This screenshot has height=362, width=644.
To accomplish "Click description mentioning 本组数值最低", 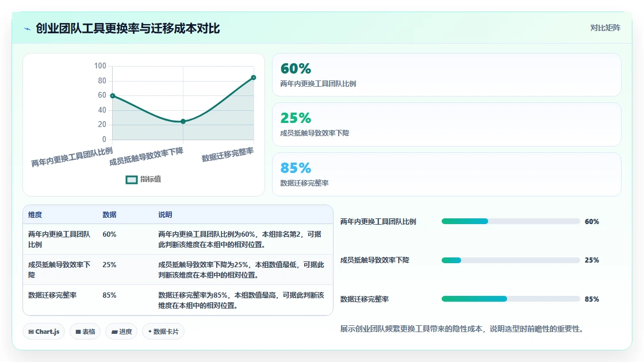I will [241, 269].
